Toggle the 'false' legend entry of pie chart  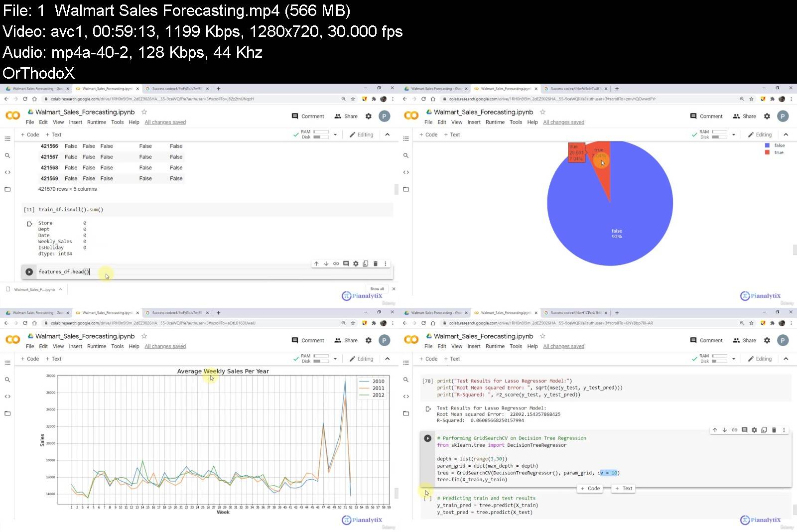click(x=775, y=145)
